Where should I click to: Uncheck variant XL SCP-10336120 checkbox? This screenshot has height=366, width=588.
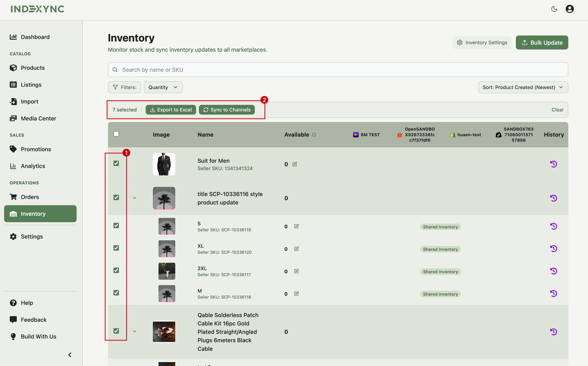pos(116,248)
